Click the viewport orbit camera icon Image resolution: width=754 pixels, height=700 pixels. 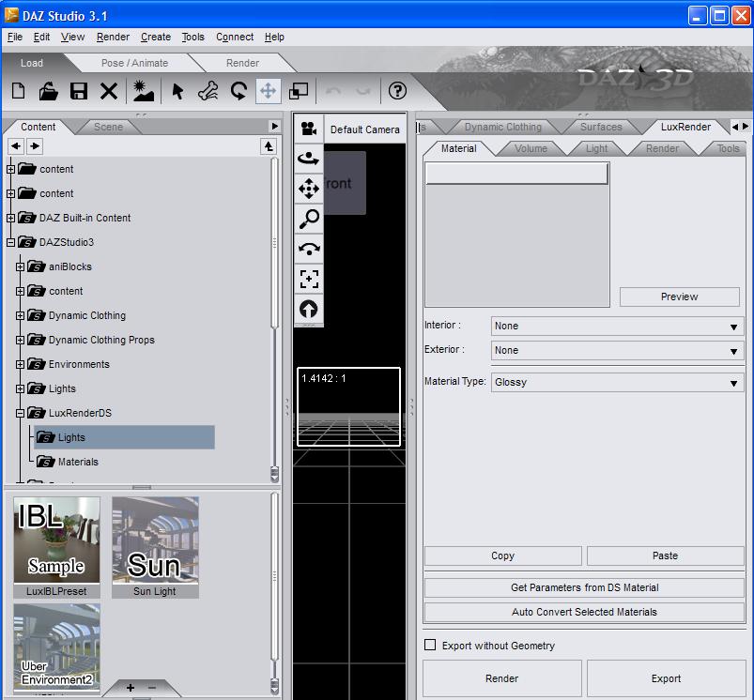309,160
